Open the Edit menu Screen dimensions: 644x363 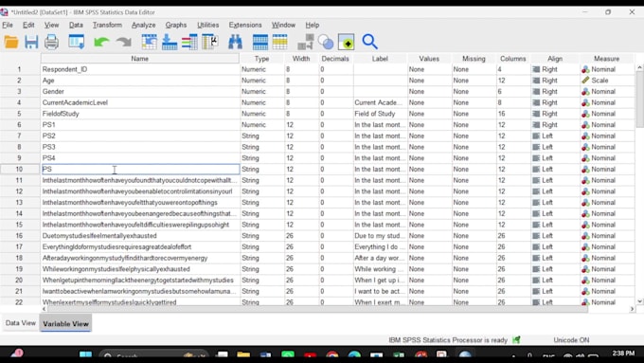(28, 25)
